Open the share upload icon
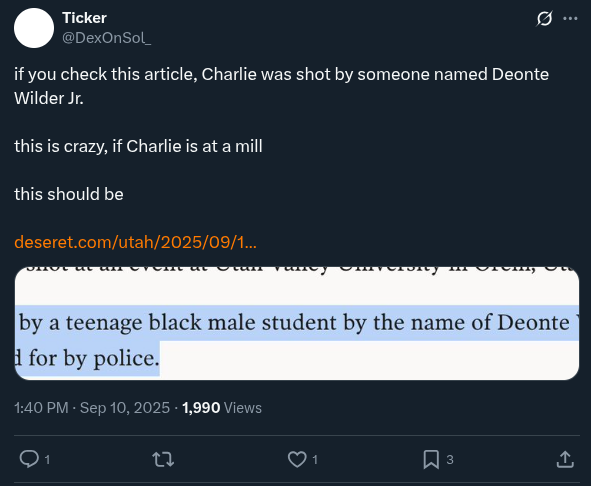591x486 pixels. 565,459
